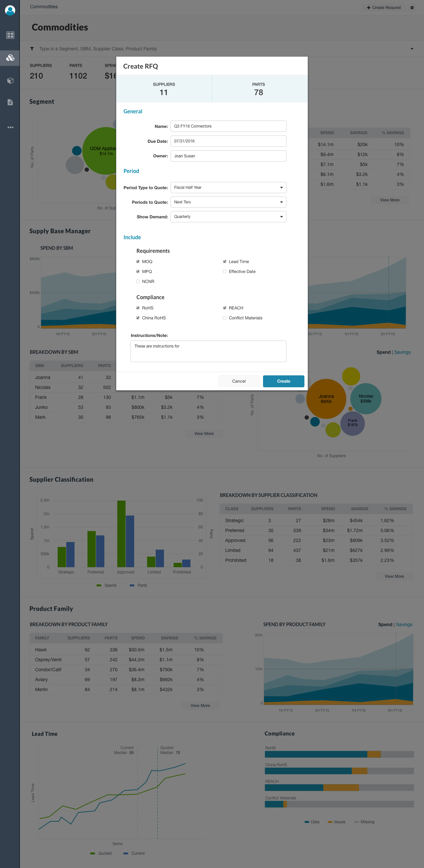Viewport: 424px width, 868px height.
Task: Open the settings gear icon
Action: pyautogui.click(x=411, y=8)
